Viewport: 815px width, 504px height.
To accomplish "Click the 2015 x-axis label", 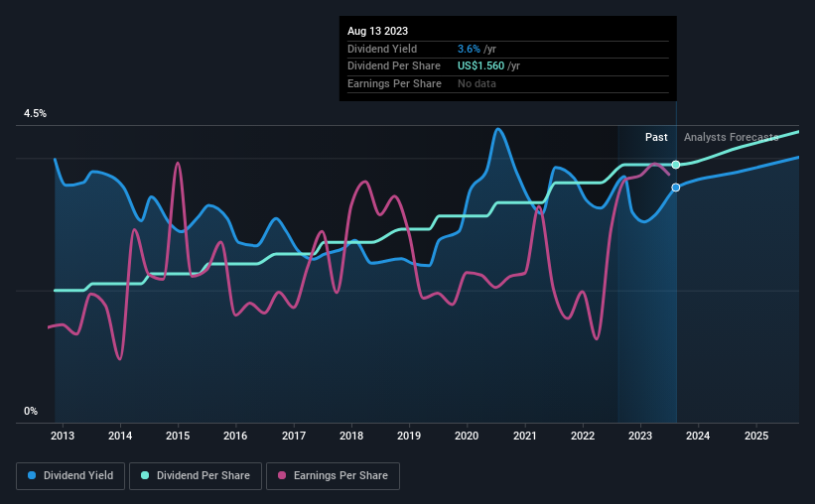I will 178,436.
